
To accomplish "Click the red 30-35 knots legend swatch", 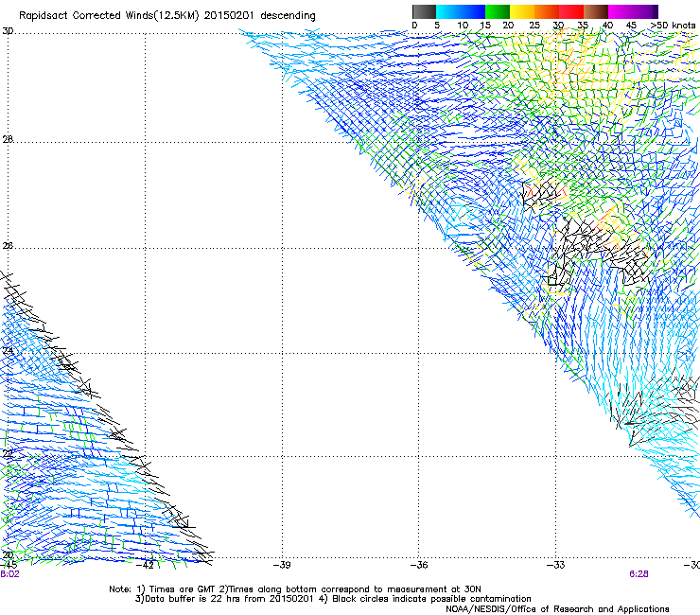I will (x=571, y=11).
